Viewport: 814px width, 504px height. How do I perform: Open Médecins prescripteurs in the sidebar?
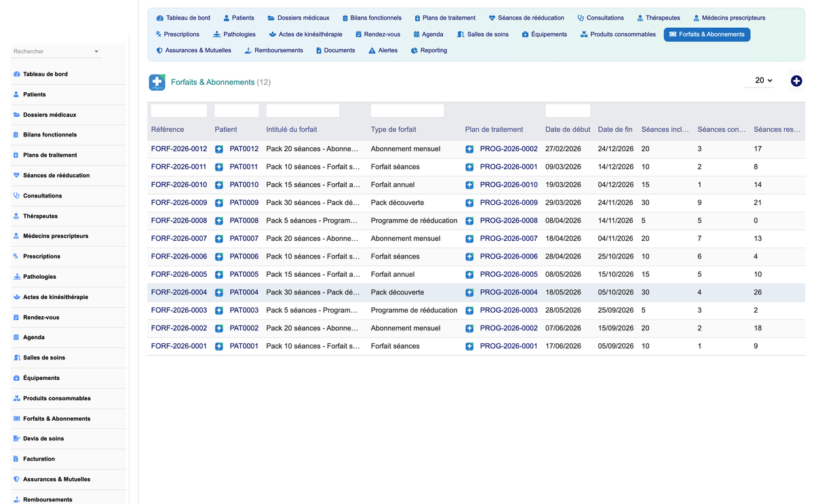[56, 236]
